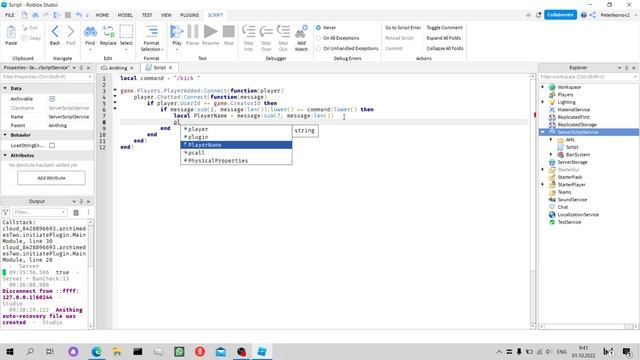Open the FILE menu
Screen dimensions: 640x360
10,15
